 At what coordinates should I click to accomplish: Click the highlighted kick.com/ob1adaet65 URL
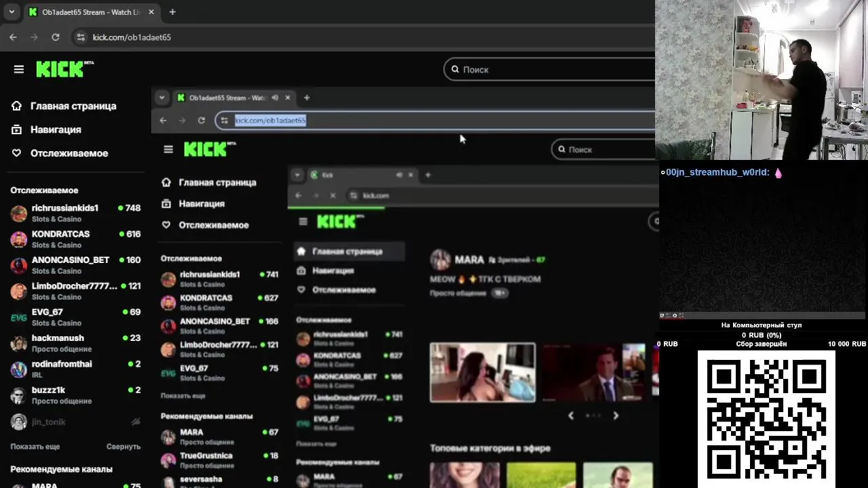click(x=271, y=120)
